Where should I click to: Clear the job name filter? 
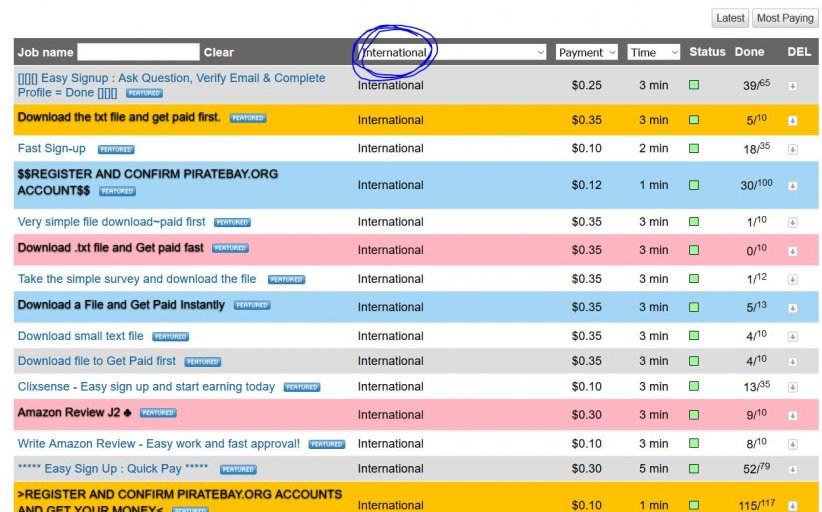pos(219,52)
